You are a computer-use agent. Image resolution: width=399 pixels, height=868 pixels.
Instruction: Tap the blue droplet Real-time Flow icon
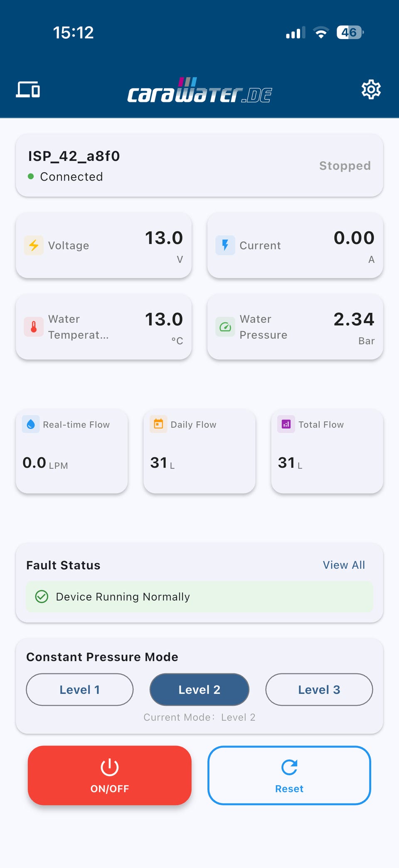tap(31, 424)
